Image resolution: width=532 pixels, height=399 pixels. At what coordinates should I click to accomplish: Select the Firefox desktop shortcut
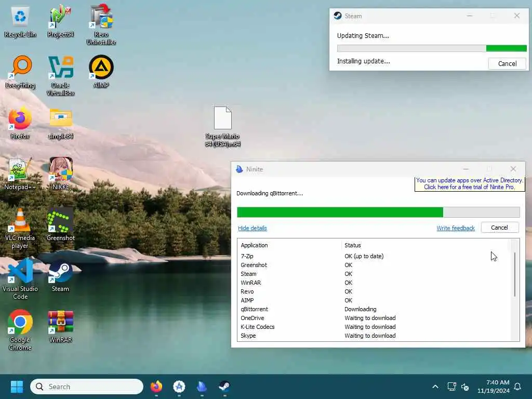[x=20, y=123]
